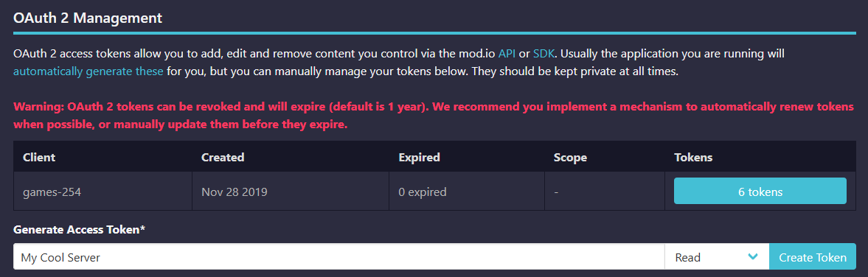Follow the 'automatically generate these' link
This screenshot has width=868, height=277.
(88, 72)
